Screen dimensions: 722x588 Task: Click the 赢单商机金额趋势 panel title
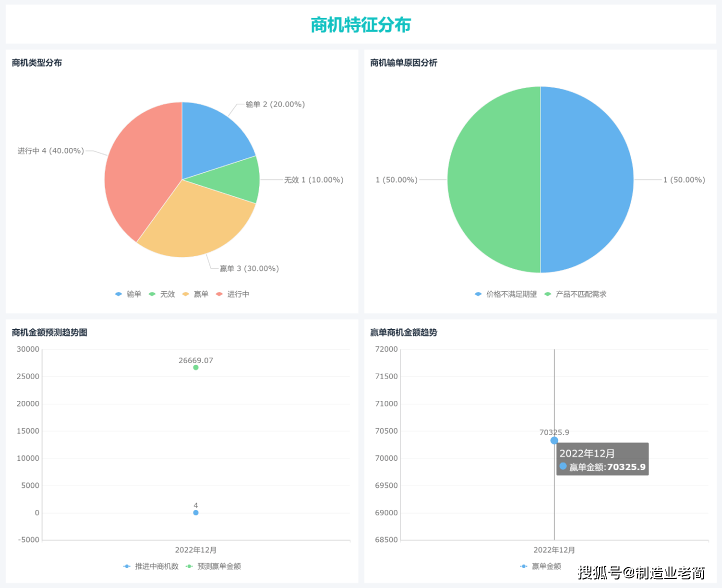403,332
